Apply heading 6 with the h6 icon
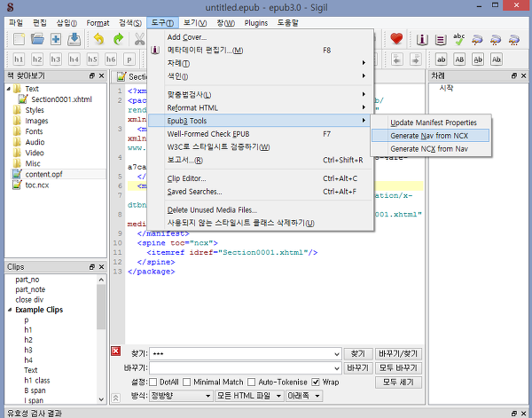This screenshot has width=532, height=418. click(x=111, y=59)
